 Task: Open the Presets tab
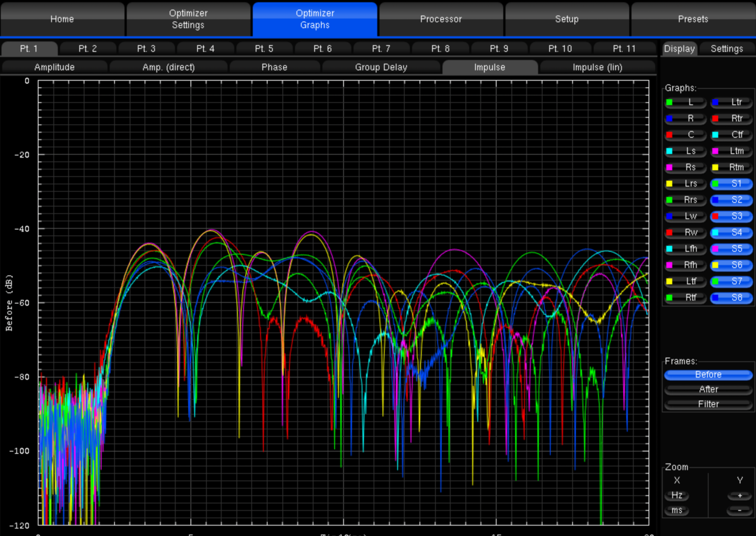tap(693, 19)
